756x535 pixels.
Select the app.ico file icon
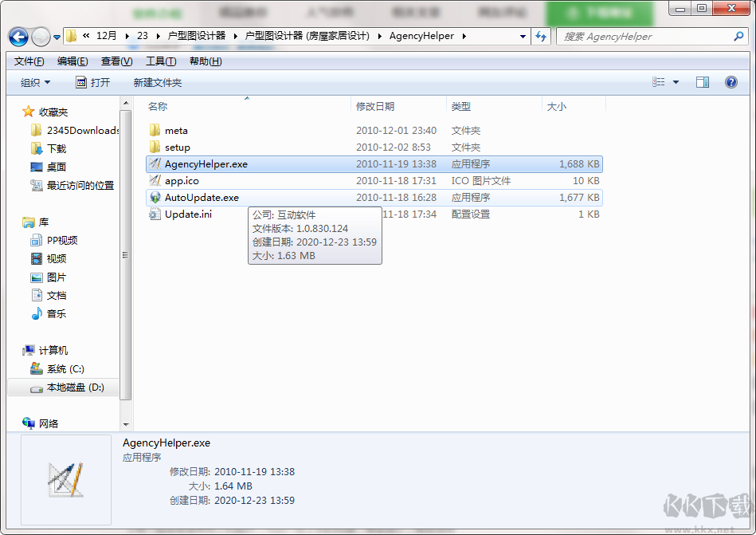pyautogui.click(x=155, y=180)
